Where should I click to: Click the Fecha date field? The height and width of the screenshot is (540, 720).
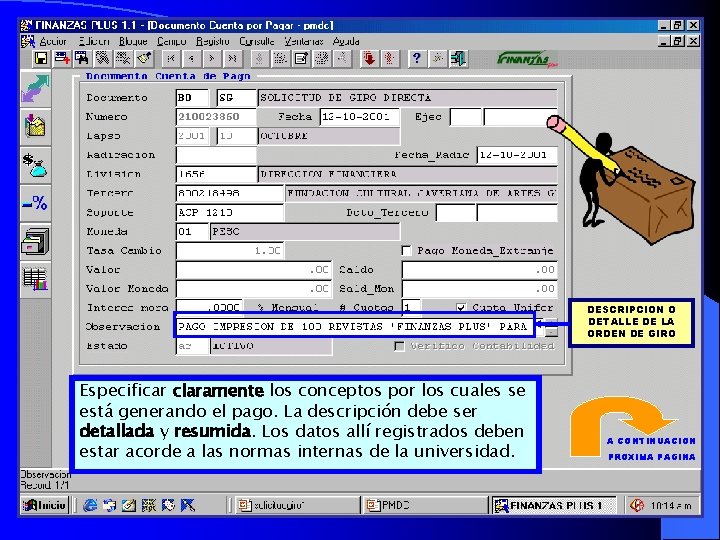pos(360,117)
